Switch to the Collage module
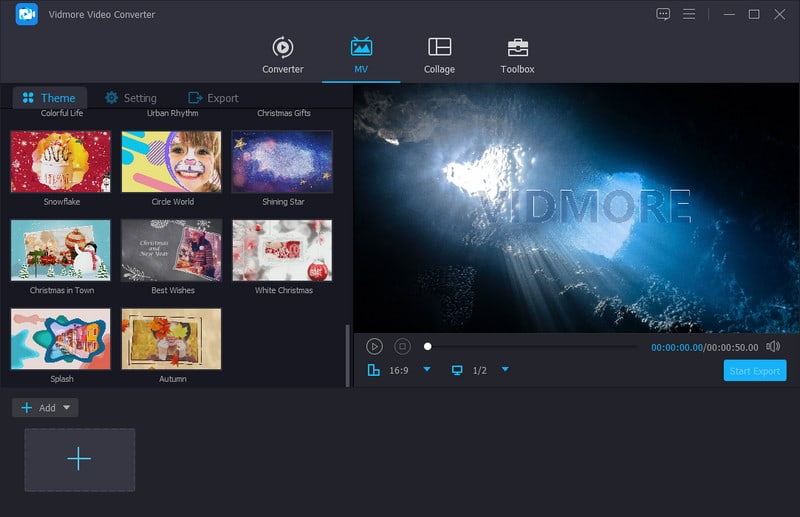This screenshot has width=800, height=517. point(439,56)
